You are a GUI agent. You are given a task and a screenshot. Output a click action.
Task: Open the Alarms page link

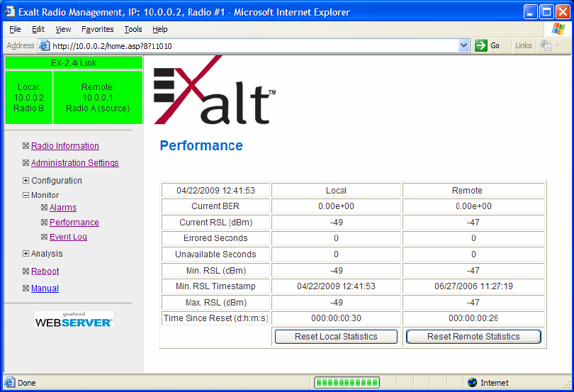(63, 208)
